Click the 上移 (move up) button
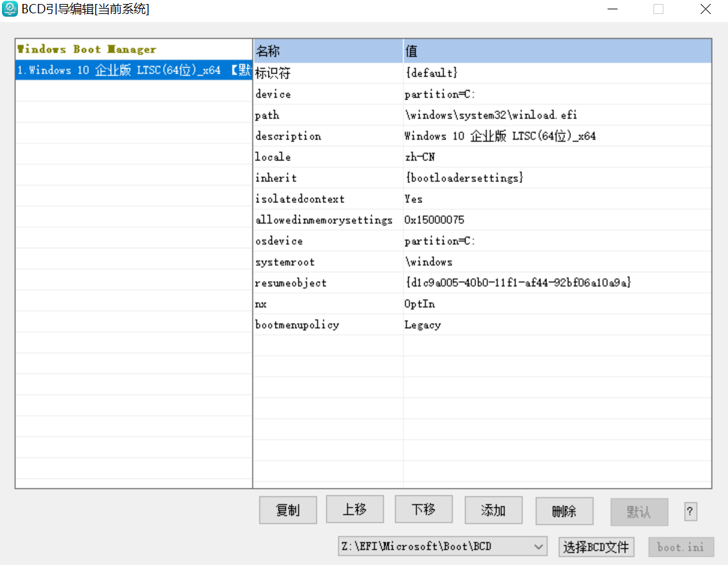 click(x=355, y=509)
